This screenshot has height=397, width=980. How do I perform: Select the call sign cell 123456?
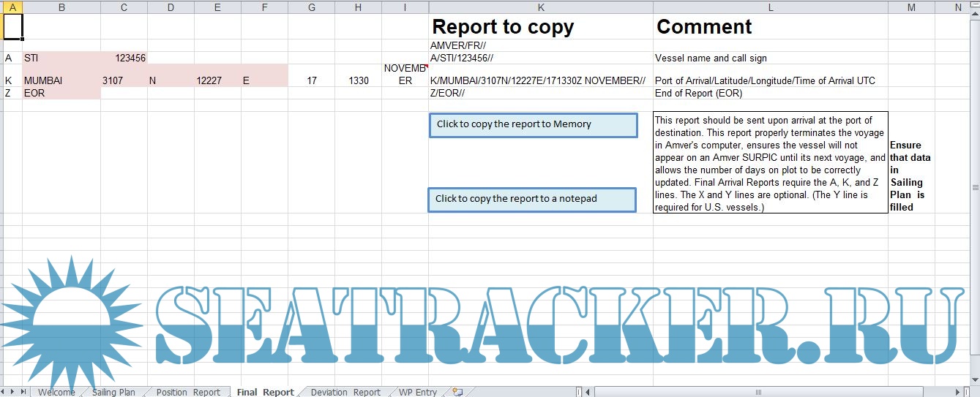point(124,58)
